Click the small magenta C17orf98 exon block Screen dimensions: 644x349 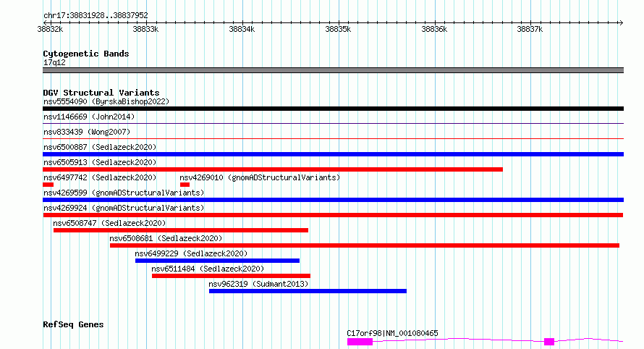point(549,342)
